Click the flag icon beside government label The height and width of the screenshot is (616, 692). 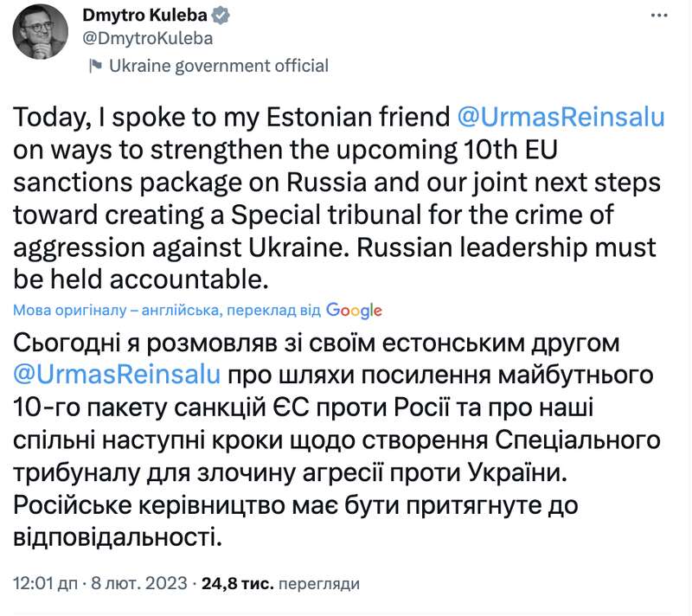coord(98,65)
